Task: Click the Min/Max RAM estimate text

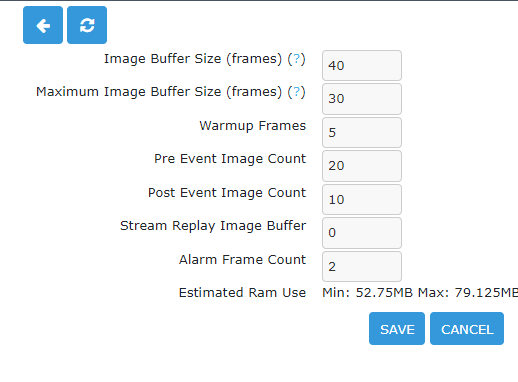Action: tap(420, 293)
